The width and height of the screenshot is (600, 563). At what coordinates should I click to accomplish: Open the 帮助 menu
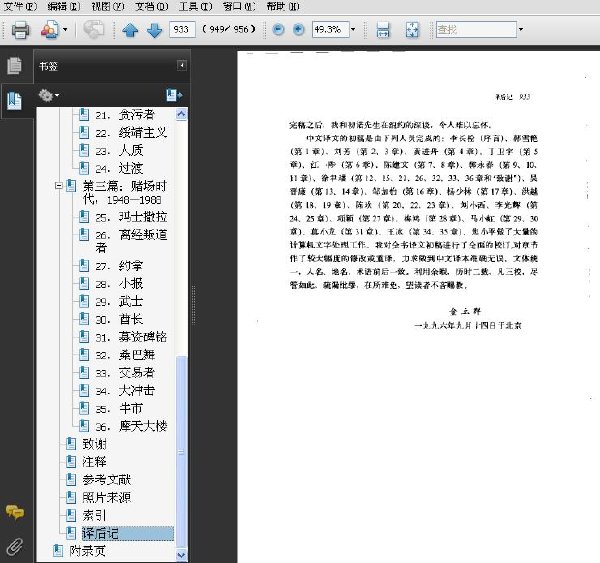pyautogui.click(x=283, y=6)
